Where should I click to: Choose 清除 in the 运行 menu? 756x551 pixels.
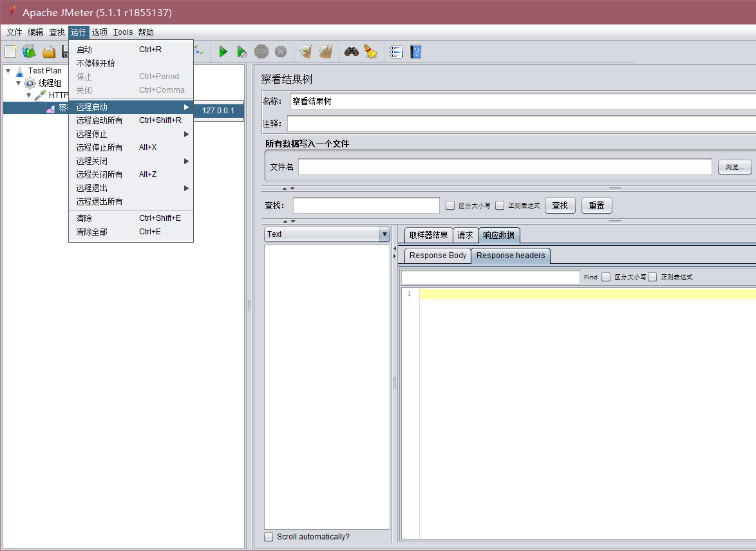131,218
